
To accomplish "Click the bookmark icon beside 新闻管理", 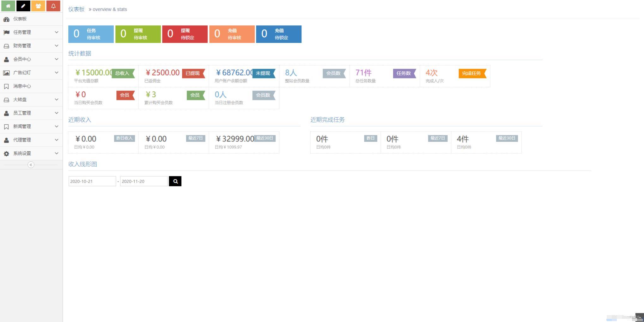I will 6,127.
